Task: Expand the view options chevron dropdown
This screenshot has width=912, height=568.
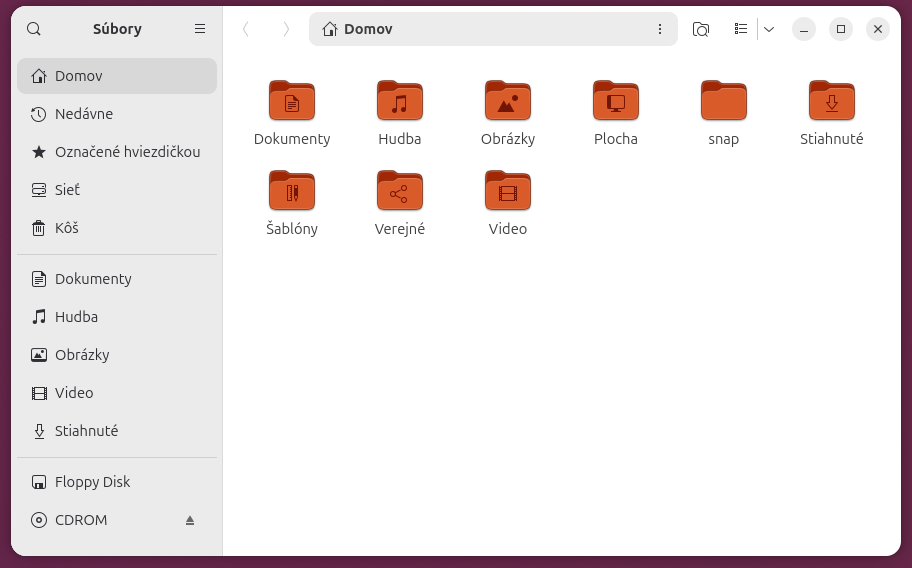Action: point(769,29)
